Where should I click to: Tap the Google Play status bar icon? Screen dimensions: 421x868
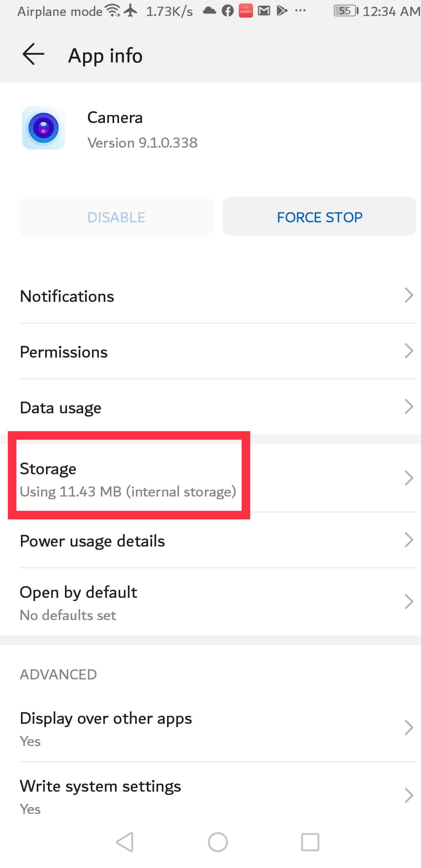pyautogui.click(x=282, y=11)
